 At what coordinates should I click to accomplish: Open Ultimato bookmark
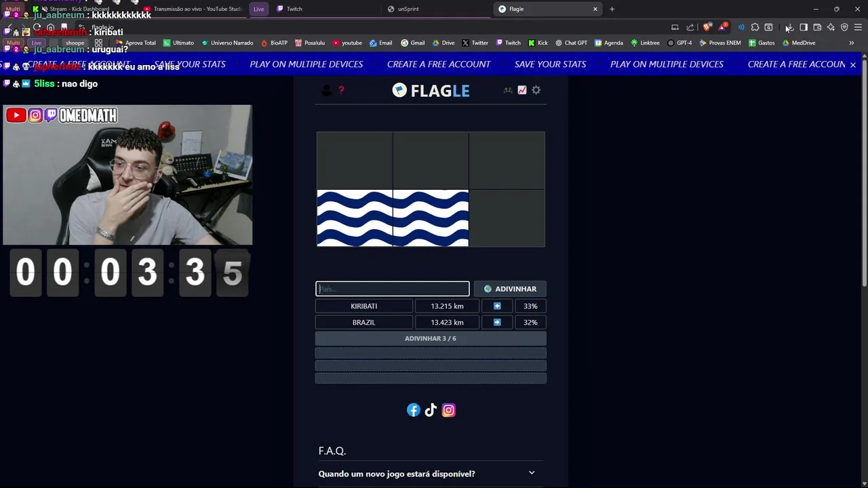click(x=179, y=43)
